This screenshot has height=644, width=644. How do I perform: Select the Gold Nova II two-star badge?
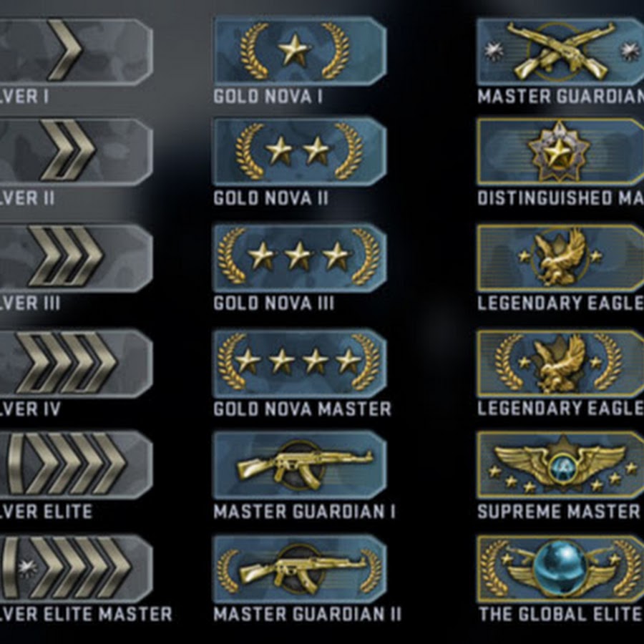299,152
